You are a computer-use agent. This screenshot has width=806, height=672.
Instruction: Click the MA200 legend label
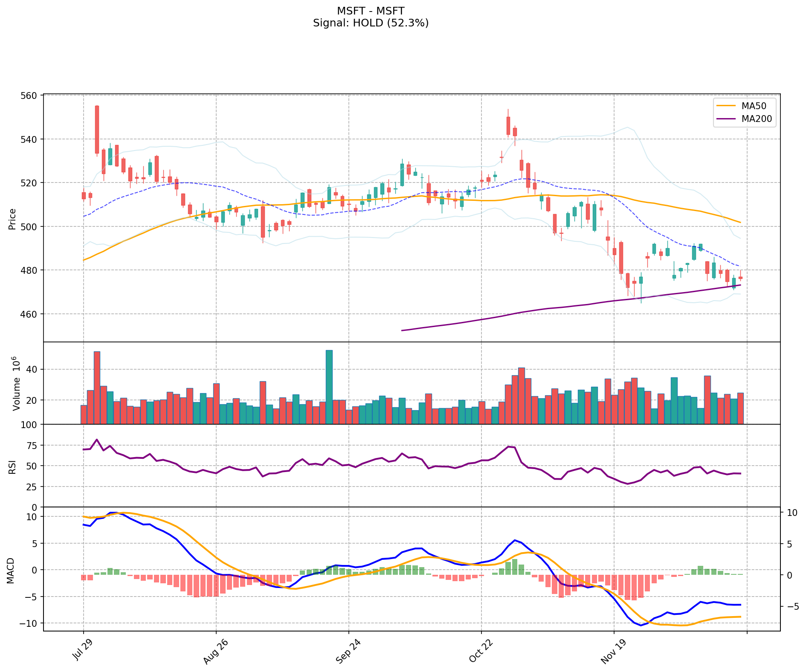click(x=757, y=119)
